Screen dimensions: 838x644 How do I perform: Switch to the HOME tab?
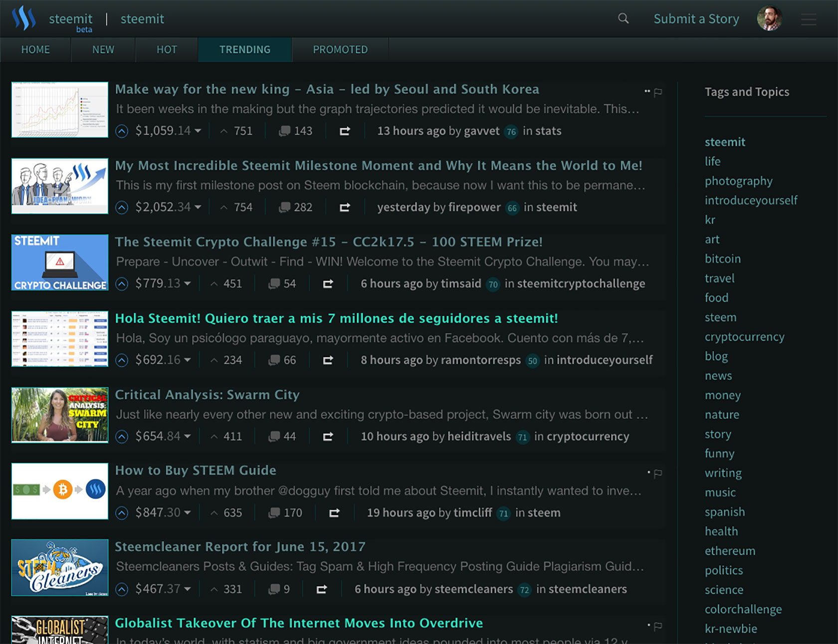[x=35, y=50]
